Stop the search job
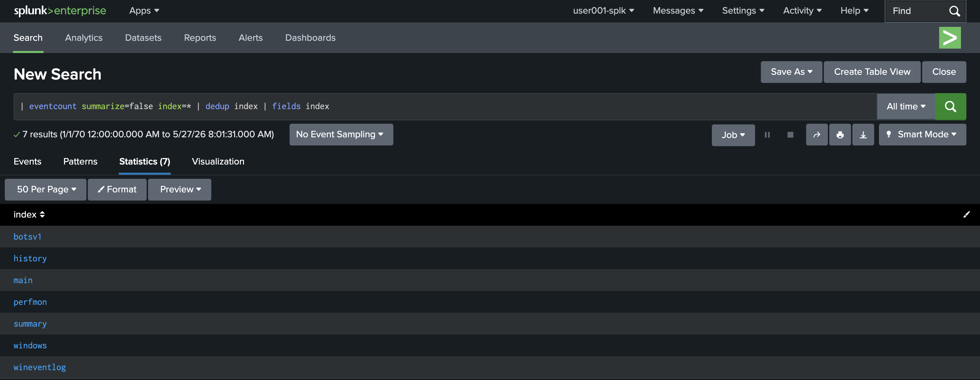The height and width of the screenshot is (380, 980). 790,135
